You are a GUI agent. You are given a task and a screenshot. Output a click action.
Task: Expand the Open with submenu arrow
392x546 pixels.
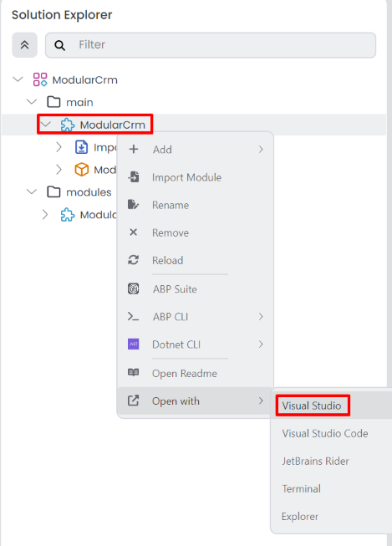coord(261,401)
